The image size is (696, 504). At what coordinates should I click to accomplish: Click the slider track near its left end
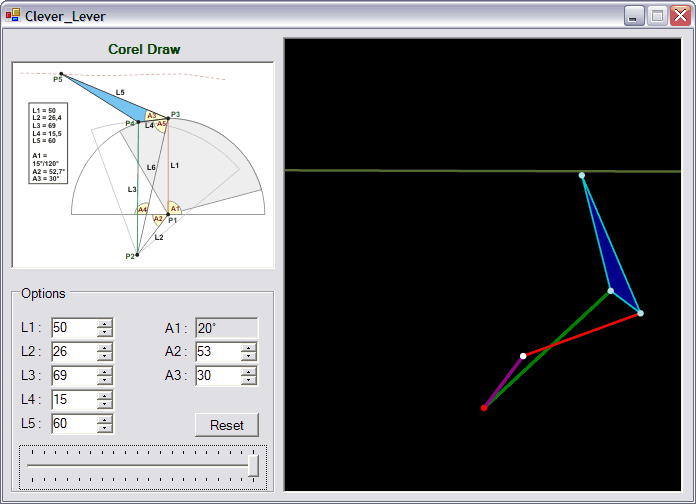click(x=33, y=466)
